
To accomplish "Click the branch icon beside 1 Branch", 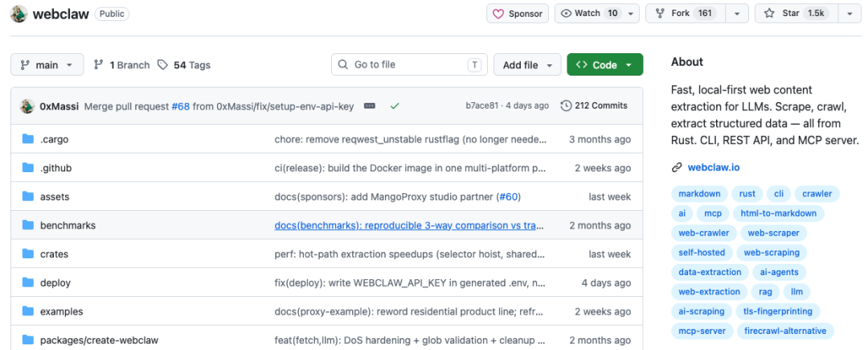I will pos(99,65).
